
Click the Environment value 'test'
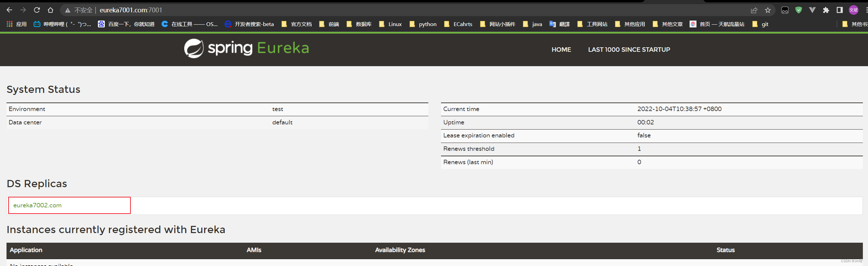click(278, 109)
